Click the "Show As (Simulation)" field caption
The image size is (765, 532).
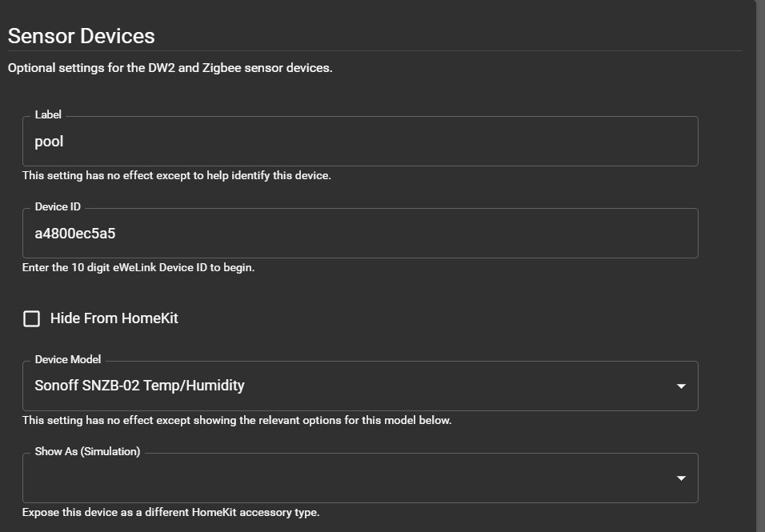click(87, 451)
